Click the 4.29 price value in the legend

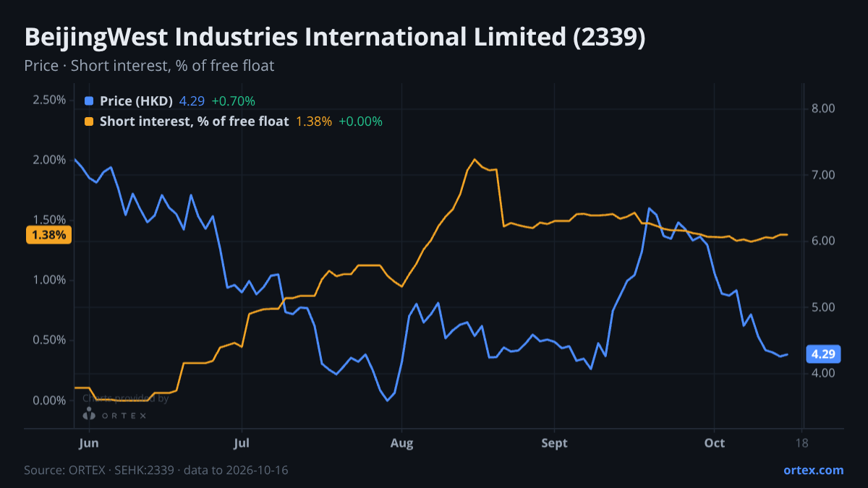pos(192,101)
